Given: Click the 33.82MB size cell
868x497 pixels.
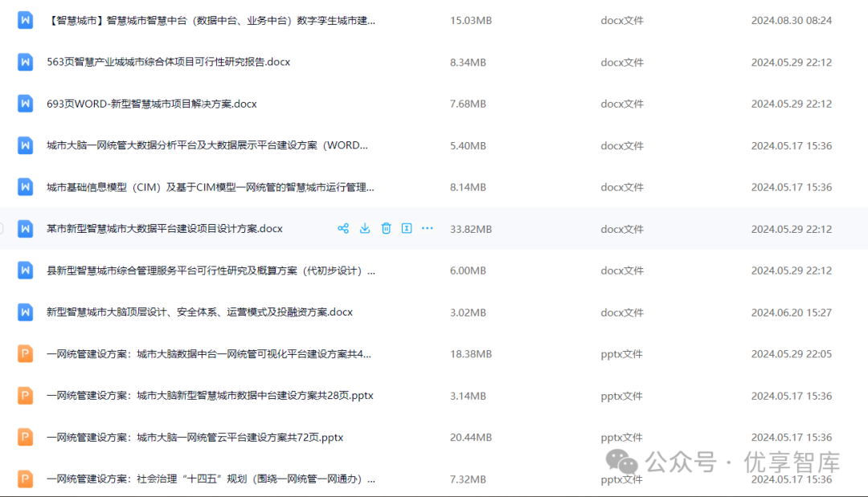Looking at the screenshot, I should (471, 229).
